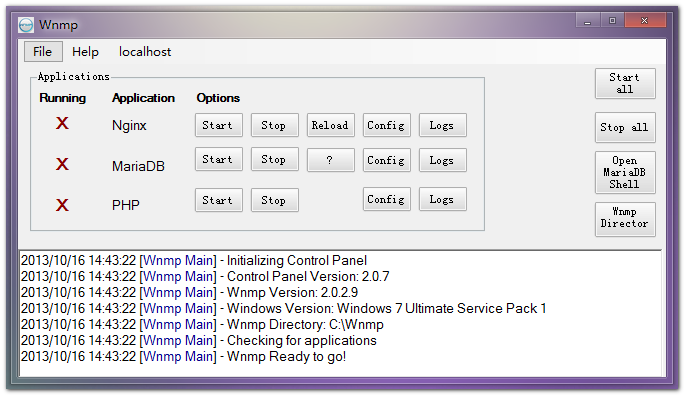Click the Stop all button
The width and height of the screenshot is (684, 395).
coord(625,127)
